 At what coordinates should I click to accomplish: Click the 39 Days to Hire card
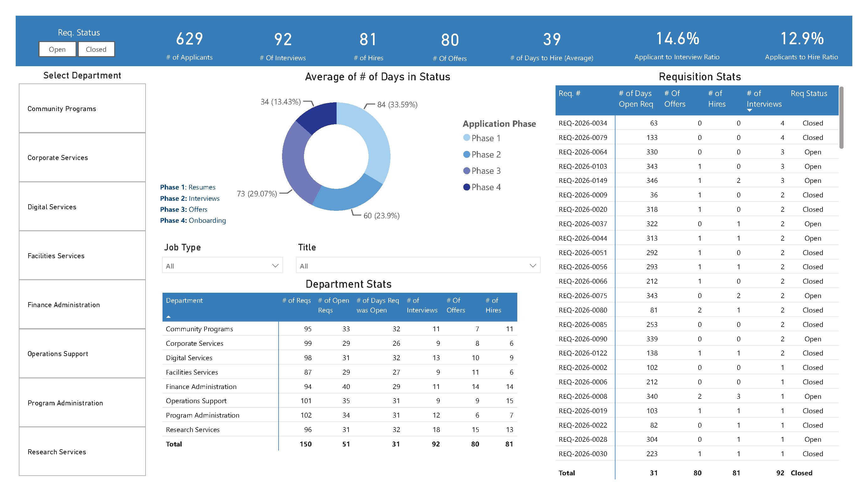click(552, 46)
